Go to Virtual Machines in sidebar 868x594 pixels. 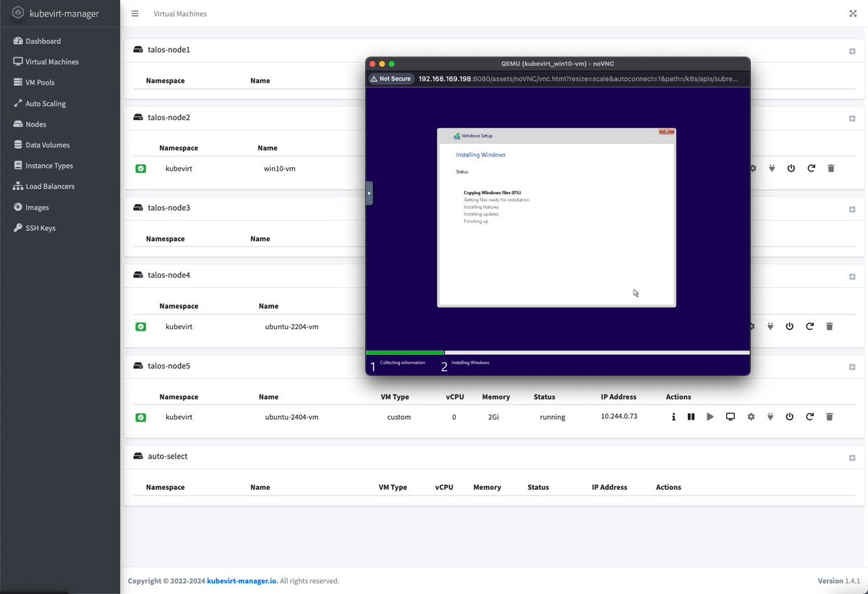(x=46, y=61)
